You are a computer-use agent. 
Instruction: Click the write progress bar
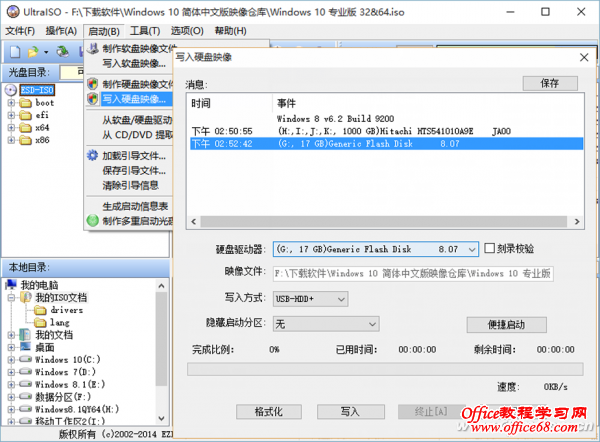(x=385, y=369)
